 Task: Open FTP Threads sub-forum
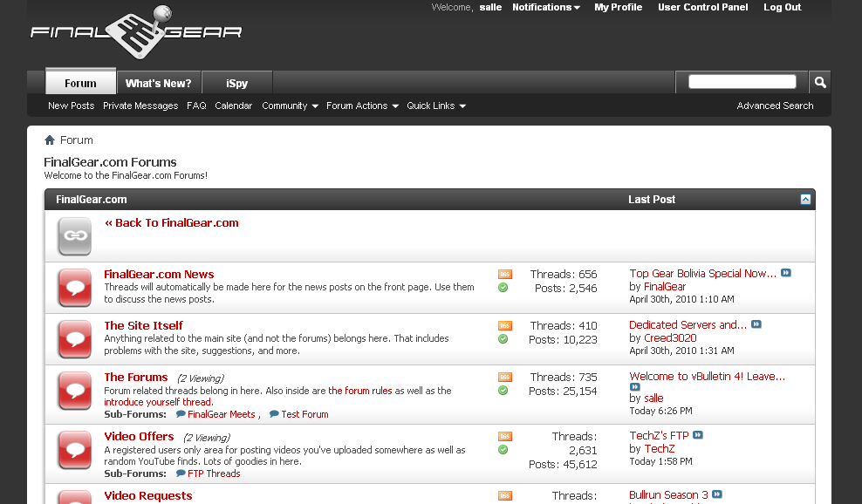214,473
